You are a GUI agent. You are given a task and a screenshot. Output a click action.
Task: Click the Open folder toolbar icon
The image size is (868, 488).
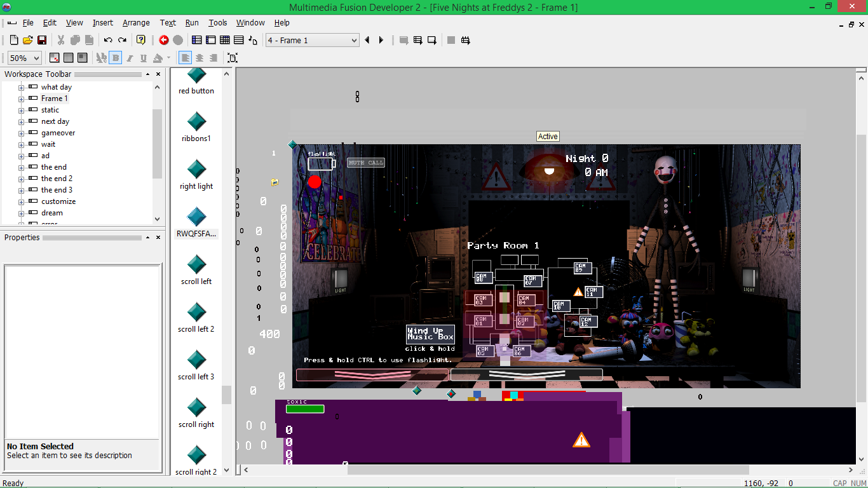point(28,40)
